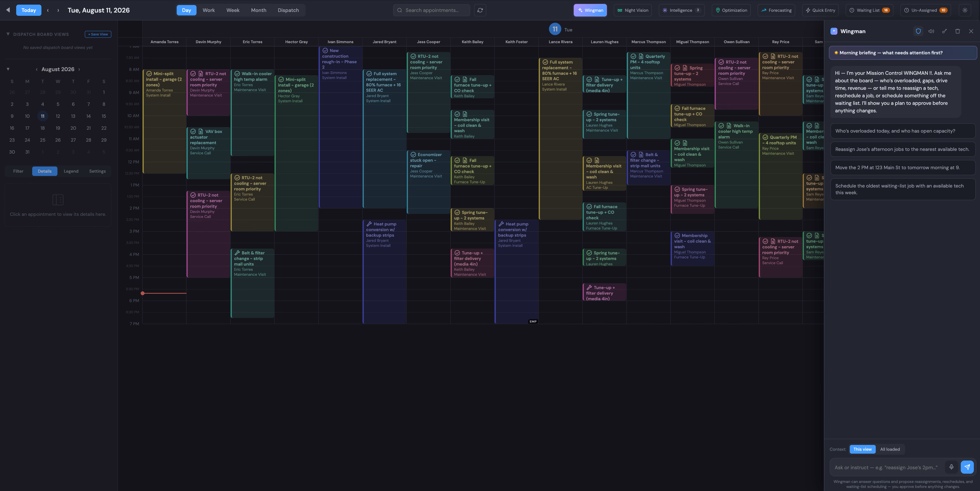The height and width of the screenshot is (491, 980).
Task: Open Eric Torres' Walk-in cooler high temp alarm
Action: pos(252,113)
